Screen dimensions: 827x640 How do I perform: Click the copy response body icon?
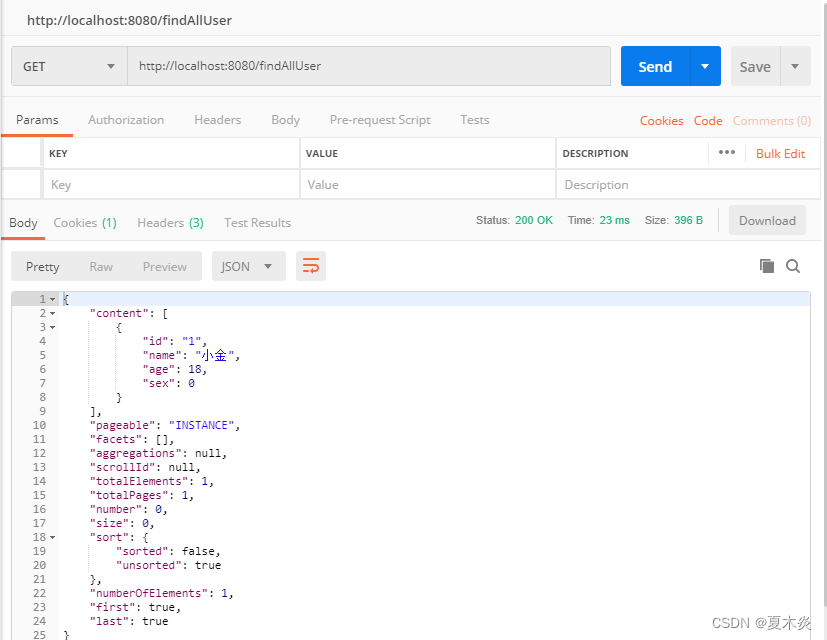[x=767, y=266]
